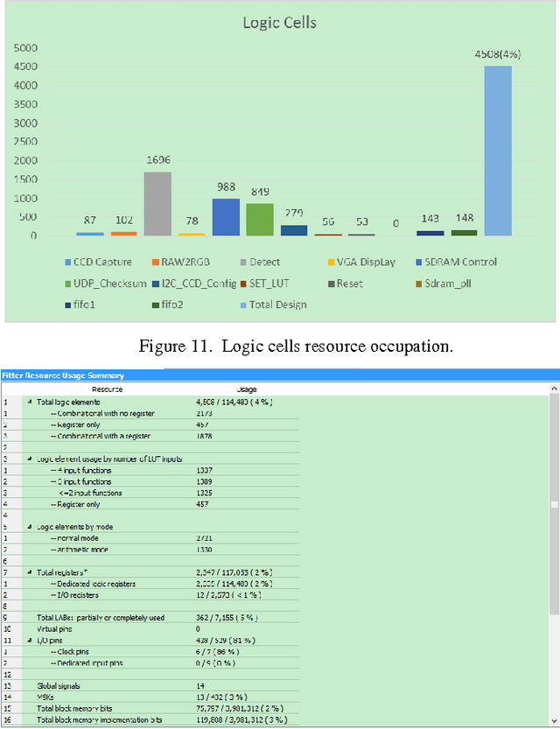Collapse Logic element usage by LUT inputs
Screen dimensions: 560x729
tap(28, 459)
